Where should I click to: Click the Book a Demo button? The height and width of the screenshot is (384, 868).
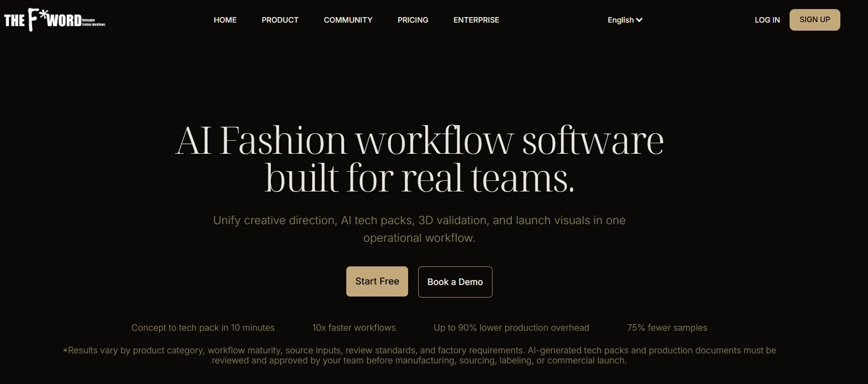tap(455, 282)
